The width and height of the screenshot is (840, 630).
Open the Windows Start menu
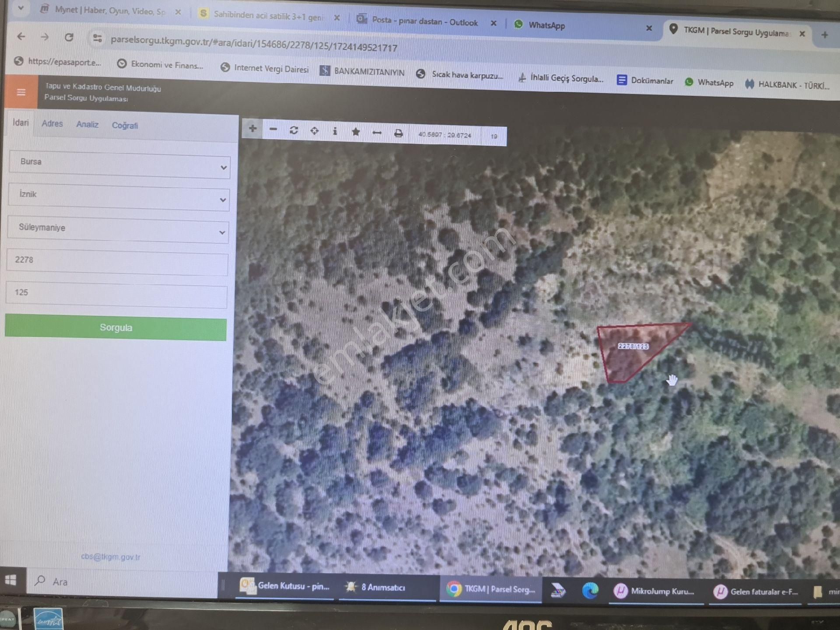tap(11, 580)
